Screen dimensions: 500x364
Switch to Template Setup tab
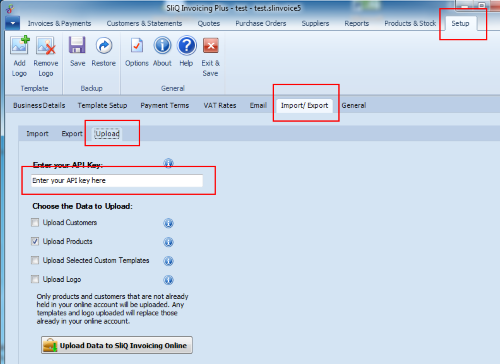pyautogui.click(x=102, y=105)
